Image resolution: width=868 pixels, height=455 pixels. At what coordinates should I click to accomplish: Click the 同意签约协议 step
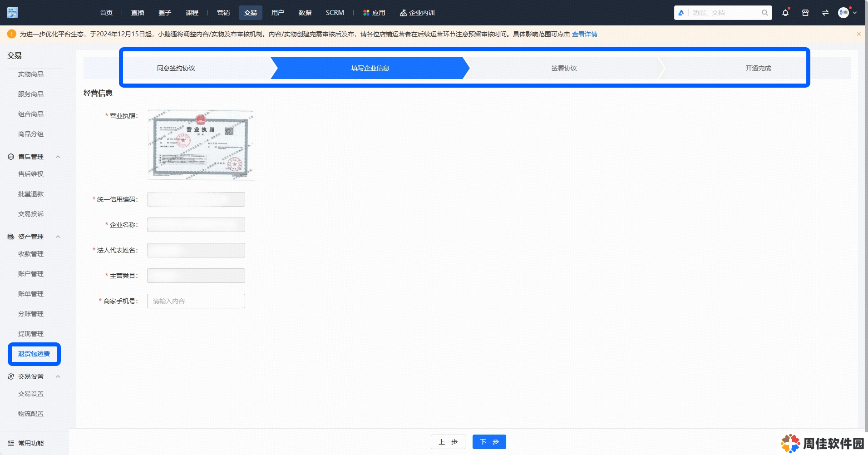click(x=176, y=68)
